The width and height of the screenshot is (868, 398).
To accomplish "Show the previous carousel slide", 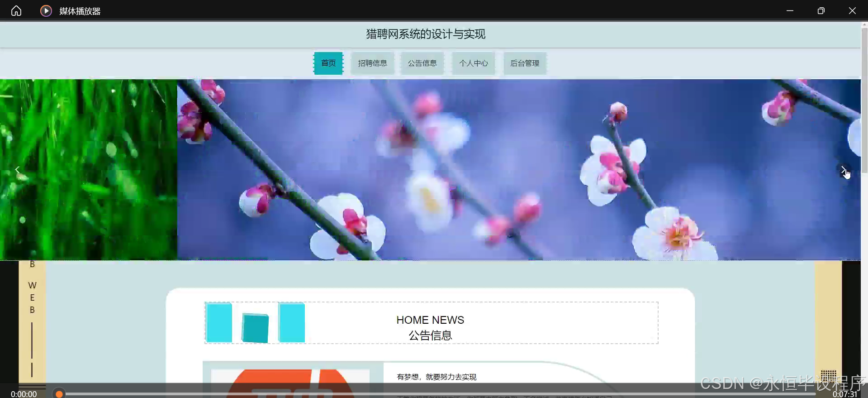I will [x=17, y=170].
